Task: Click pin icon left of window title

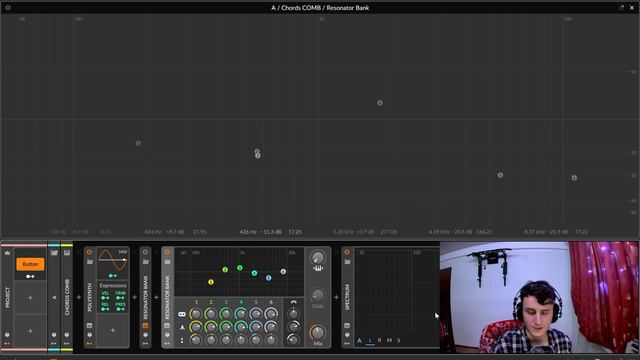Action: pyautogui.click(x=8, y=7)
